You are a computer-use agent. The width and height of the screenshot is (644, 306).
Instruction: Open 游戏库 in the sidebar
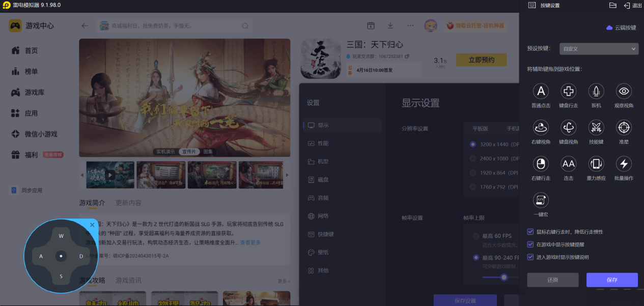[x=35, y=93]
